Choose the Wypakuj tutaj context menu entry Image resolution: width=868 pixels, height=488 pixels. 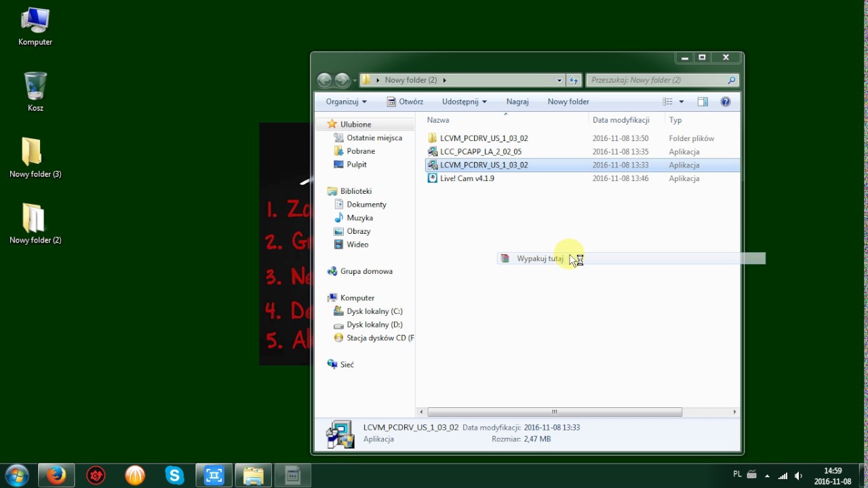[x=631, y=258]
